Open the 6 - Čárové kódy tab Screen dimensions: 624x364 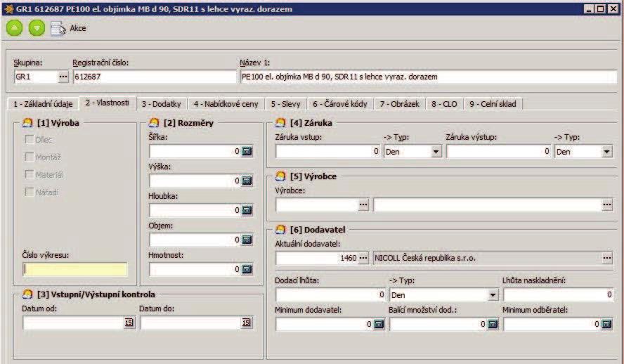[340, 104]
